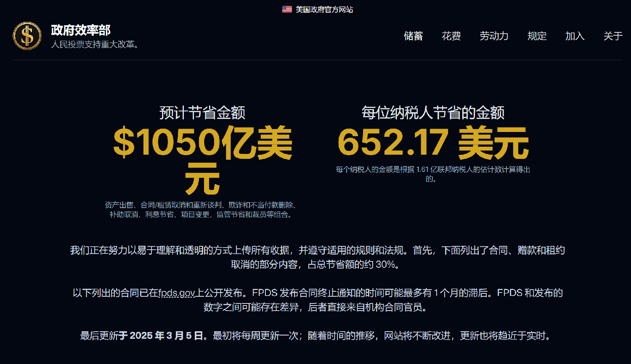631x364 pixels.
Task: Click the 人民投票支持重大改革 tagline
Action: click(x=95, y=45)
